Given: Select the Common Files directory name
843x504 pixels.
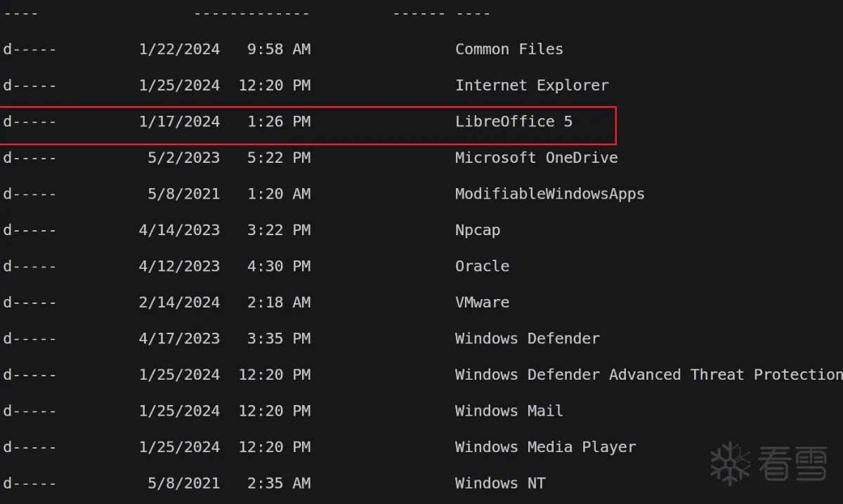Looking at the screenshot, I should point(509,49).
